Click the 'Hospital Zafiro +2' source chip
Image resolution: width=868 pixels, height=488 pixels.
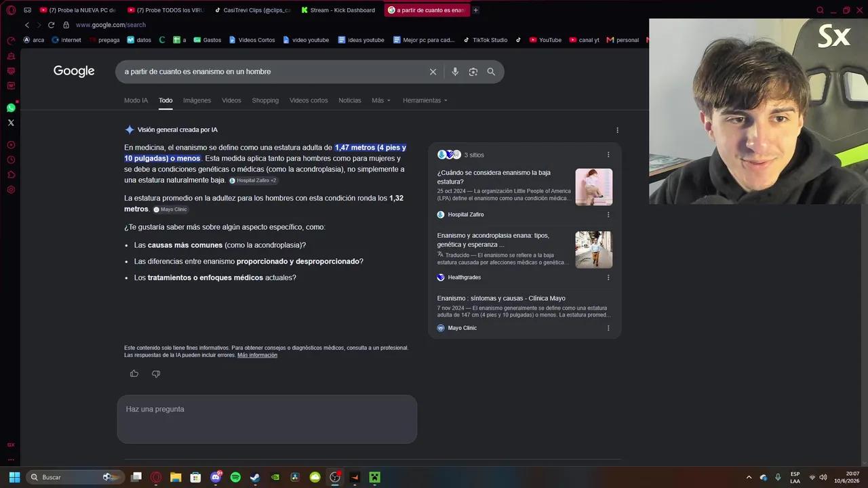(x=253, y=180)
